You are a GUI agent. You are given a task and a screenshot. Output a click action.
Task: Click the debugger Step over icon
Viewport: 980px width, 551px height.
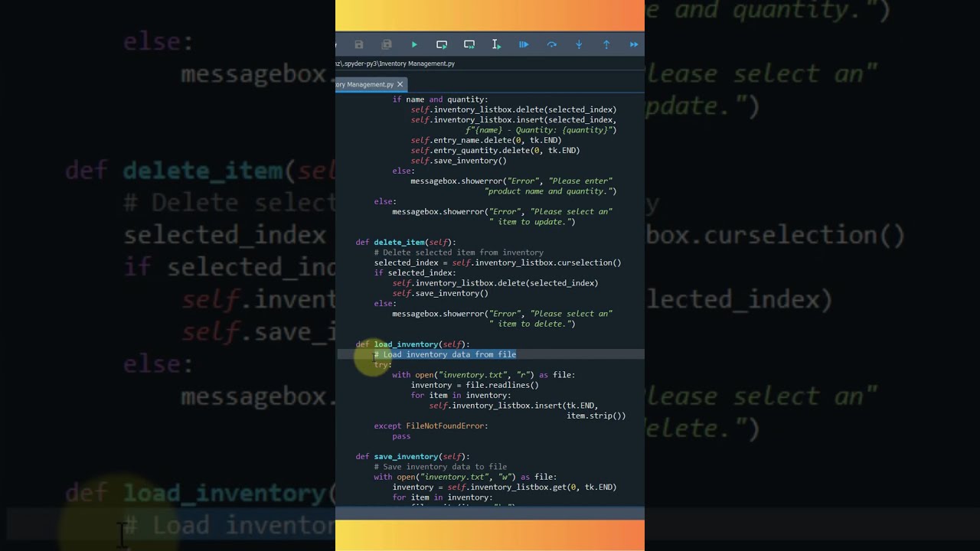pyautogui.click(x=551, y=44)
